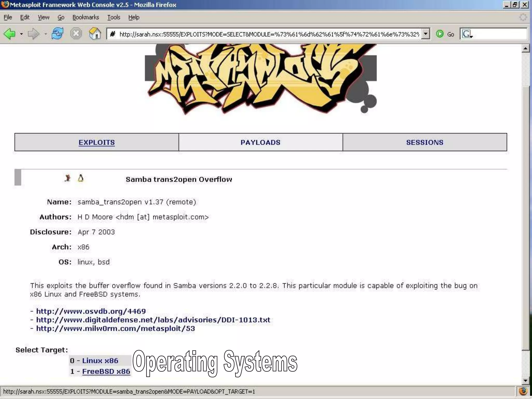Screen dimensions: 532x399
Task: Select target Linux x86 link
Action: (100, 361)
